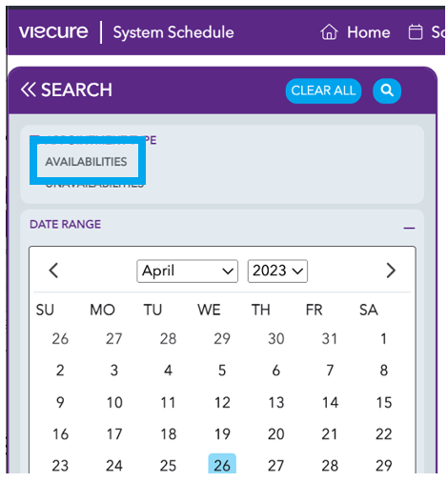Select the UNAVAILABILITIES option
Viewport: 448px width, 482px height.
[94, 185]
